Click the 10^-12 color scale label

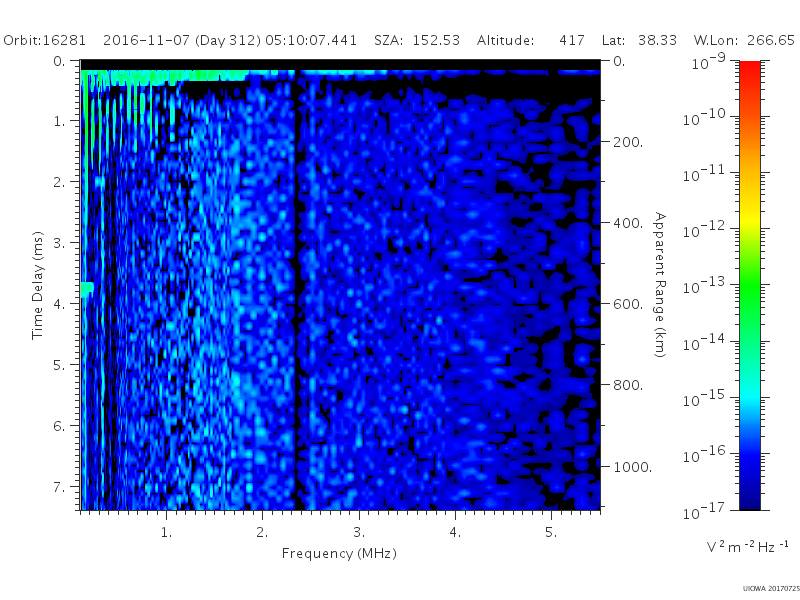(x=704, y=230)
